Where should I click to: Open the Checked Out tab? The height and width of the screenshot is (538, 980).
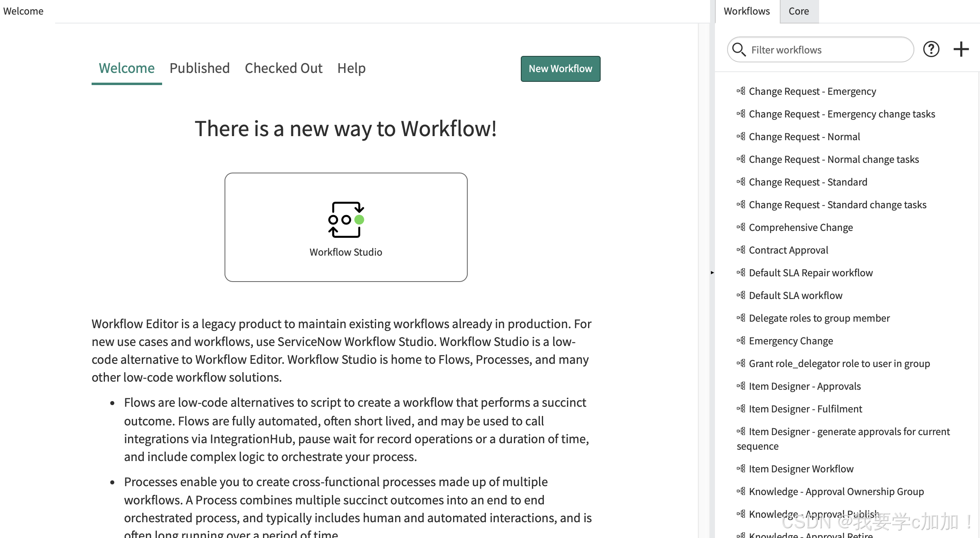coord(283,68)
